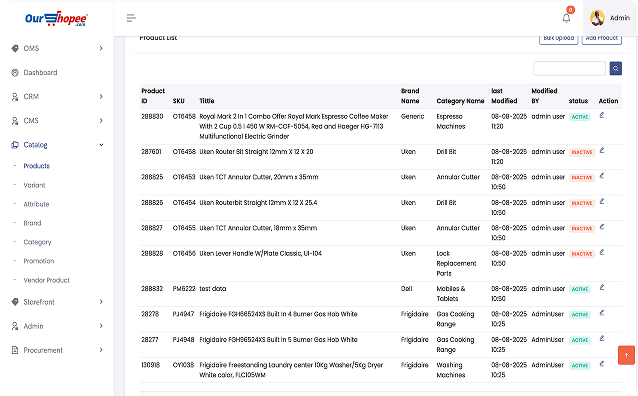Click the Admin username label
Viewport: 638px width, 396px height.
point(620,18)
